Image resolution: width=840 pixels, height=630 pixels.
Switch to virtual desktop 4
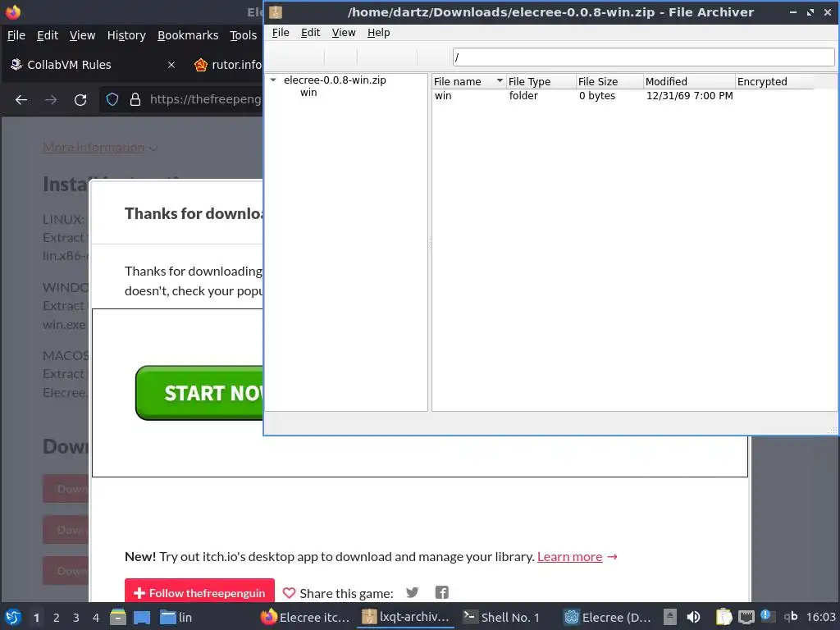[96, 618]
